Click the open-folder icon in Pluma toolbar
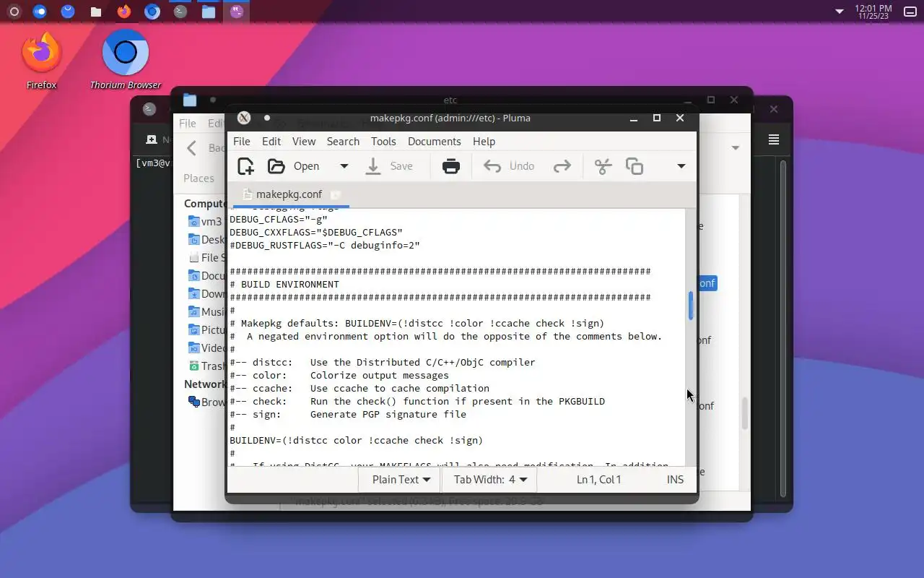The width and height of the screenshot is (924, 578). click(x=276, y=166)
